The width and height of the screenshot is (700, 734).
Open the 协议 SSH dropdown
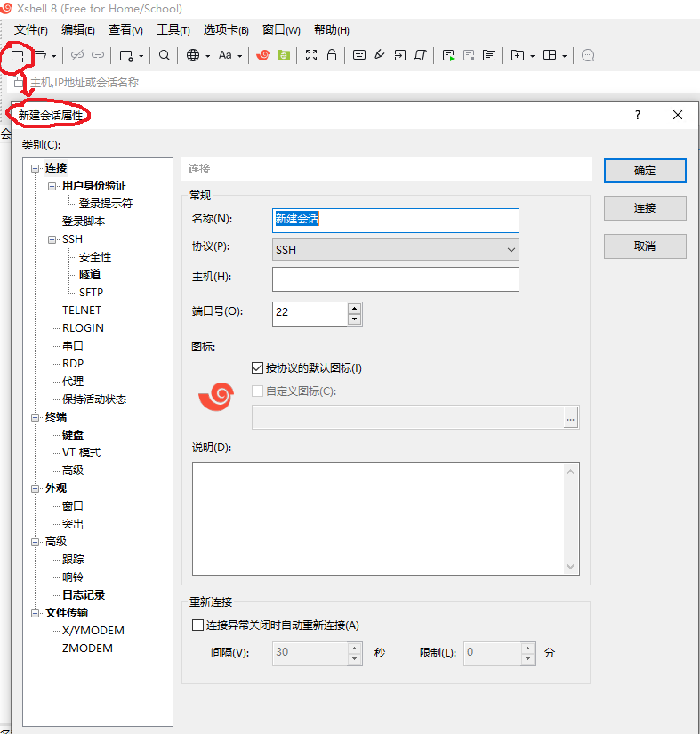pyautogui.click(x=395, y=250)
